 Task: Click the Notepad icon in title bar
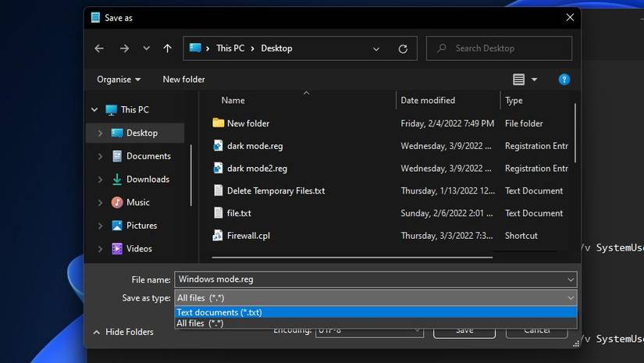(95, 17)
